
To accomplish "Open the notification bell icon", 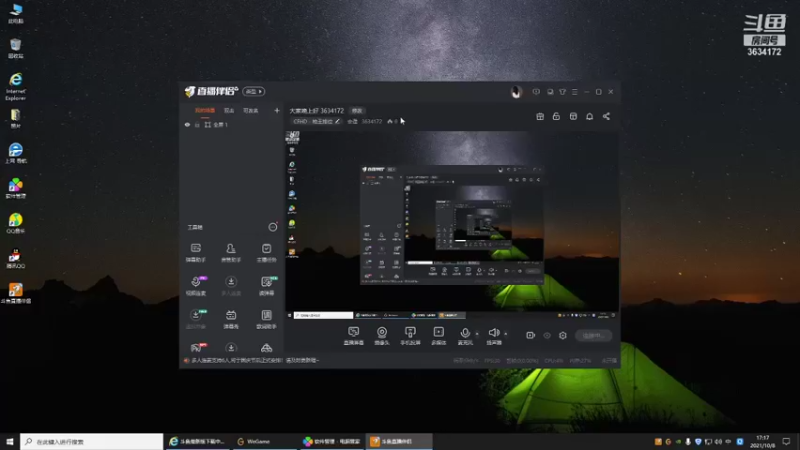I will [589, 116].
